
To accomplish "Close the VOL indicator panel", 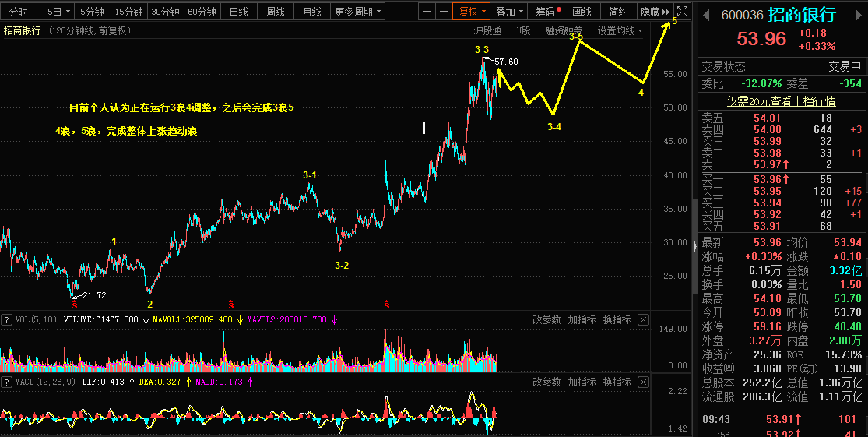I will pyautogui.click(x=643, y=319).
